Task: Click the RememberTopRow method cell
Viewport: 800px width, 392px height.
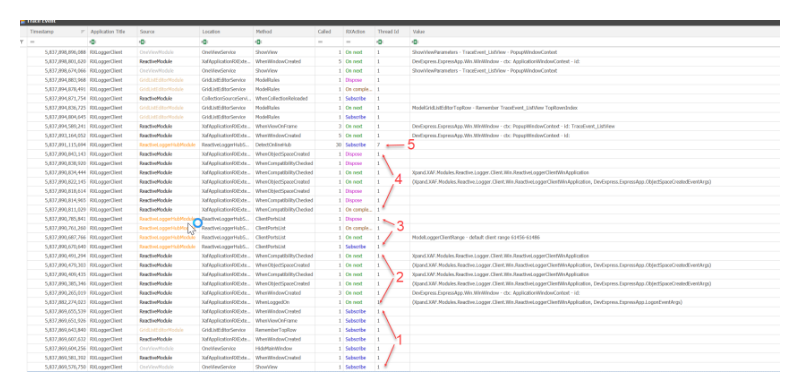Action: coord(284,330)
